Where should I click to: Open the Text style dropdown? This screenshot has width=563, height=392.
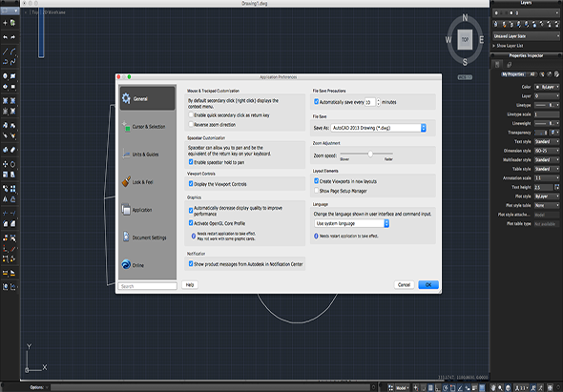pyautogui.click(x=547, y=142)
